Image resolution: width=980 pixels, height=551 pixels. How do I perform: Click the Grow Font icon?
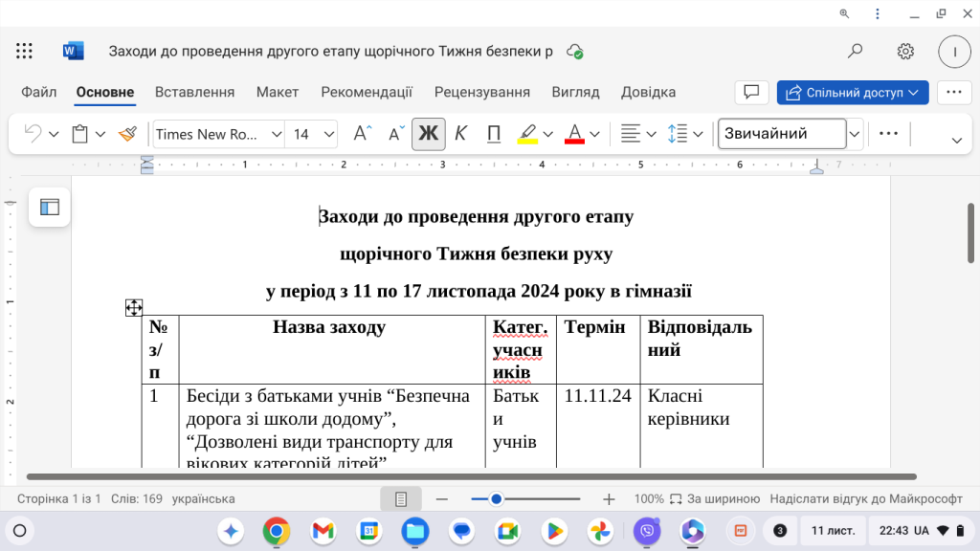pos(361,134)
